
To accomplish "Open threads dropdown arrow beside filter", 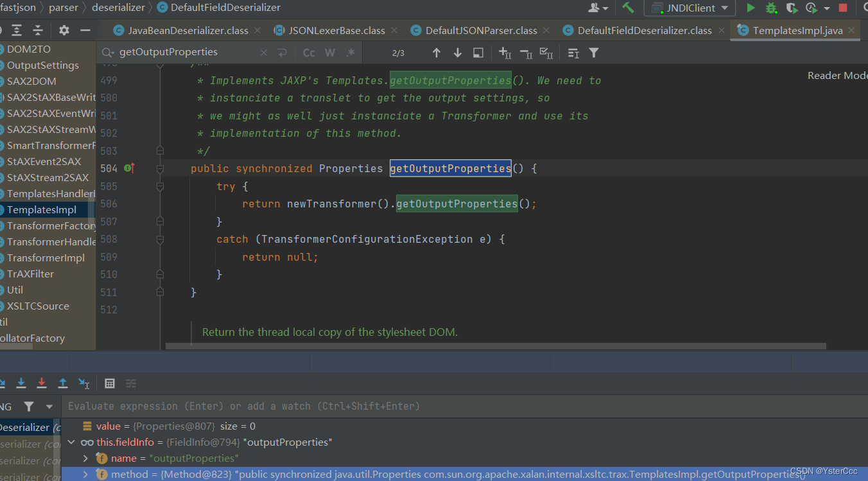I will pyautogui.click(x=49, y=407).
